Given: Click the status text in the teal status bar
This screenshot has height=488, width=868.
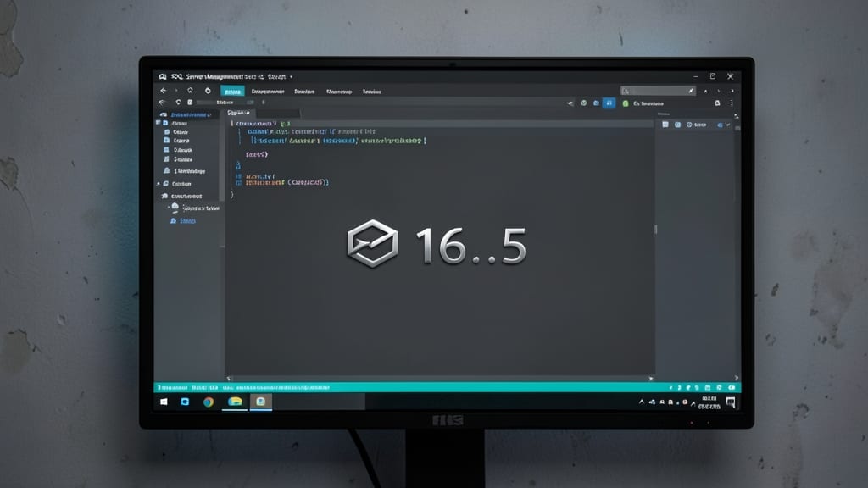Looking at the screenshot, I should 243,388.
